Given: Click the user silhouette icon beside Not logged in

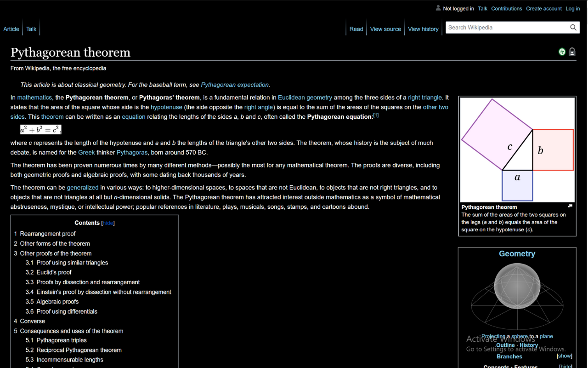Looking at the screenshot, I should click(438, 8).
